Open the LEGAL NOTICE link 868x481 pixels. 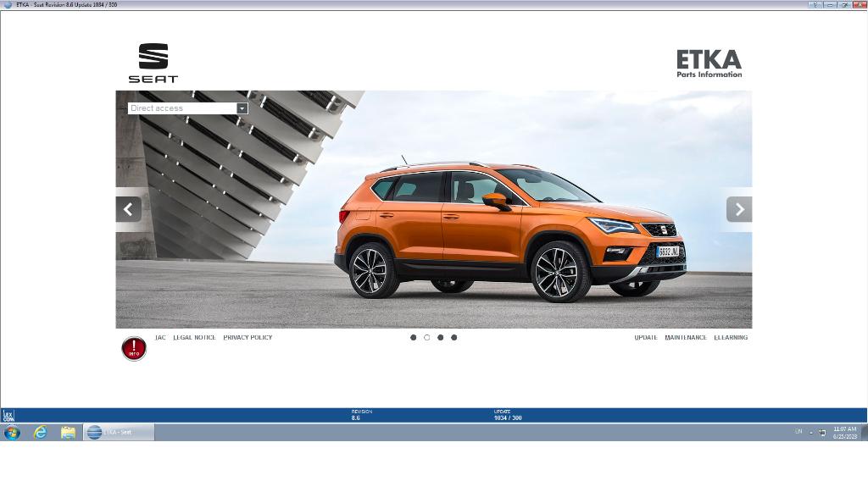(x=194, y=338)
